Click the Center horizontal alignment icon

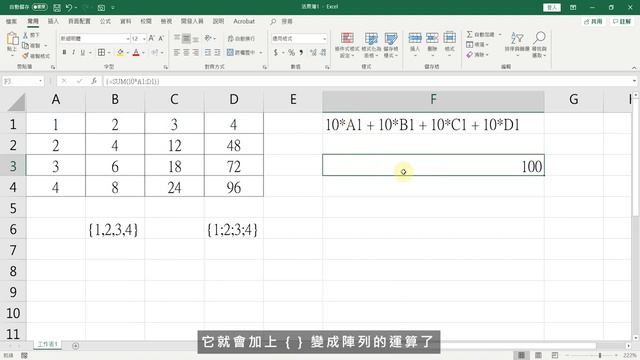point(186,52)
